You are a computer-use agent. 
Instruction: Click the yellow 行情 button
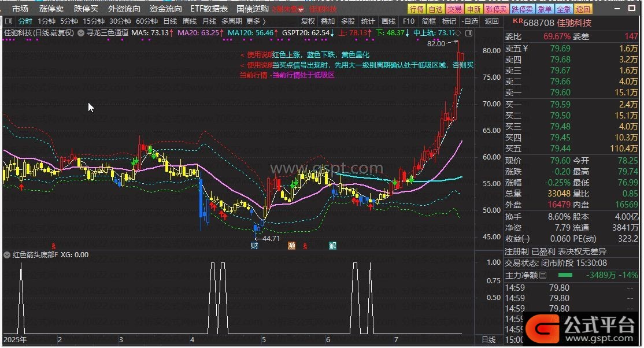tap(416, 9)
